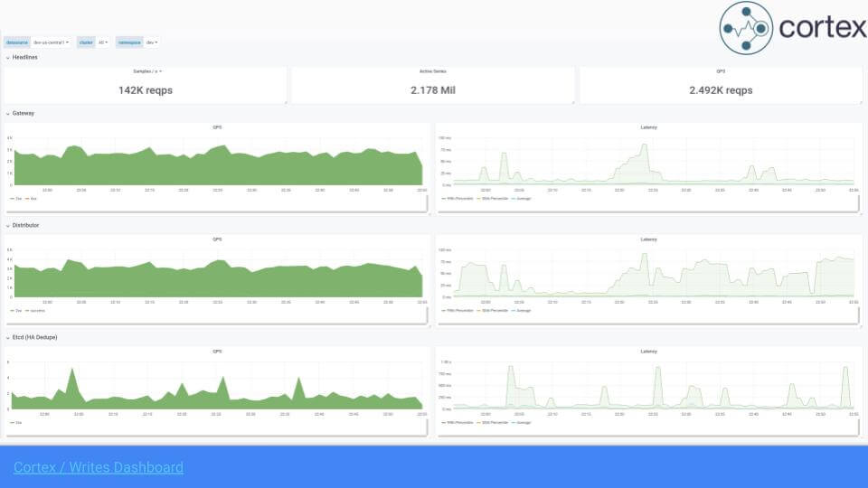Toggle the 4xx series in Gateway QPS legend
The image size is (868, 488).
[33, 198]
